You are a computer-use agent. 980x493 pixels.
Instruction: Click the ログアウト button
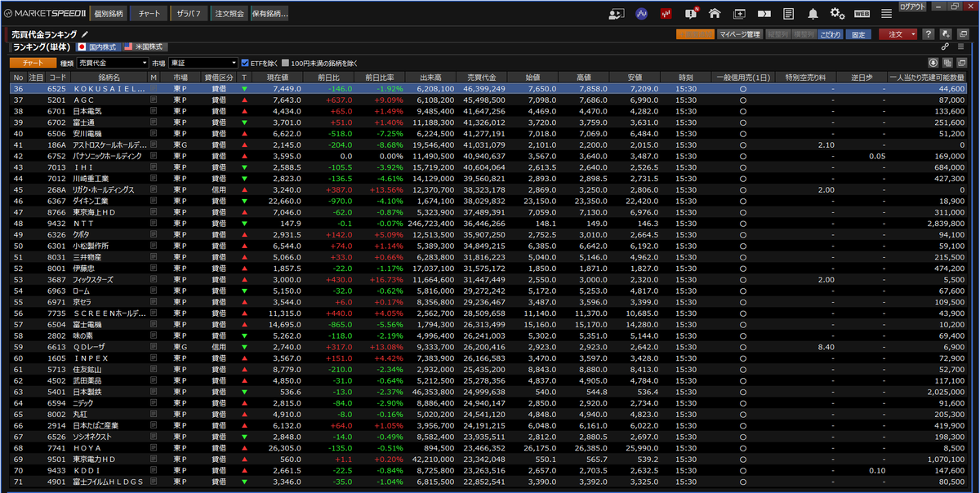(x=912, y=6)
